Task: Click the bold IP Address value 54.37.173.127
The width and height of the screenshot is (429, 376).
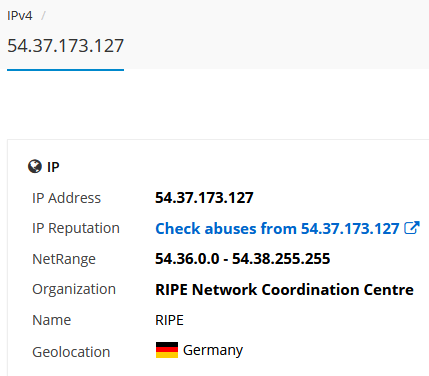Action: tap(204, 198)
